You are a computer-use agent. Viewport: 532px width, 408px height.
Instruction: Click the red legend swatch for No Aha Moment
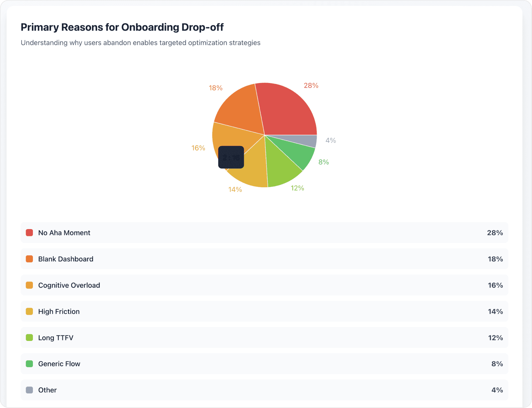tap(29, 233)
